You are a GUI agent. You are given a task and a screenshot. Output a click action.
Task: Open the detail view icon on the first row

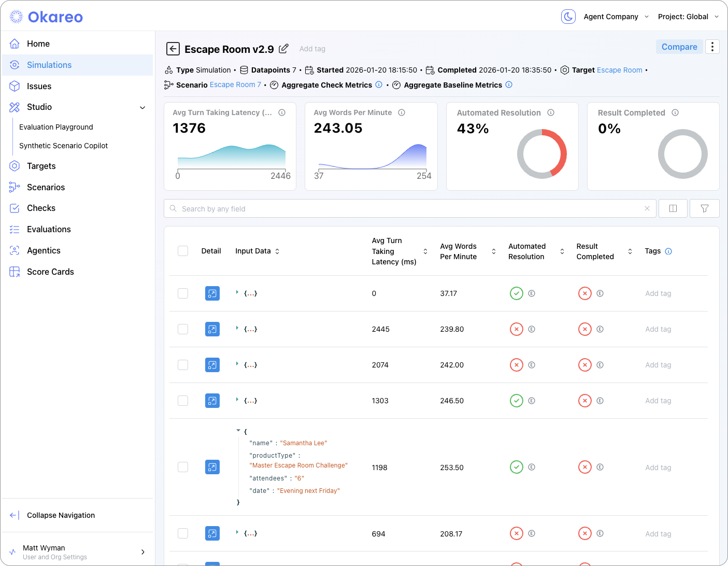(212, 293)
